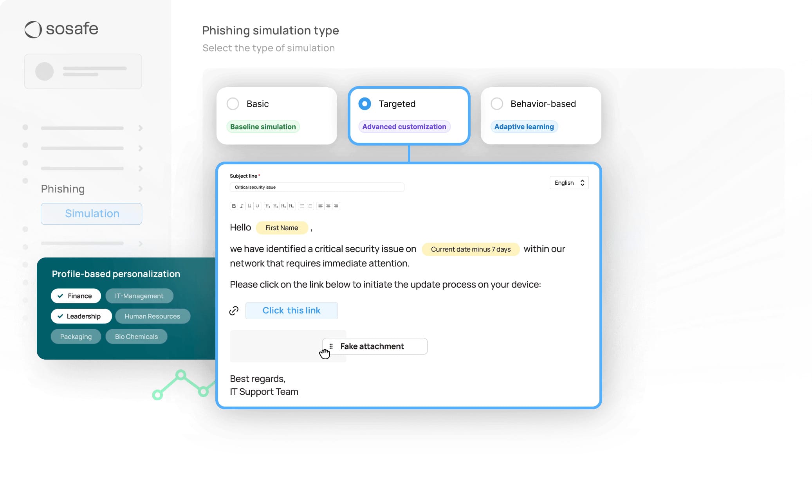Screen dimensions: 812x504
Task: Toggle bold formatting in editor toolbar
Action: (x=234, y=206)
